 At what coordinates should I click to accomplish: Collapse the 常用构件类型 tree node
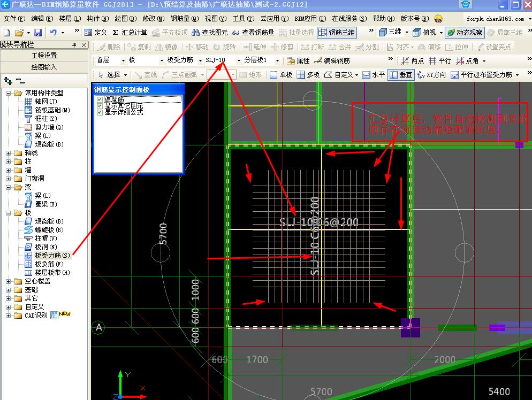(x=9, y=93)
